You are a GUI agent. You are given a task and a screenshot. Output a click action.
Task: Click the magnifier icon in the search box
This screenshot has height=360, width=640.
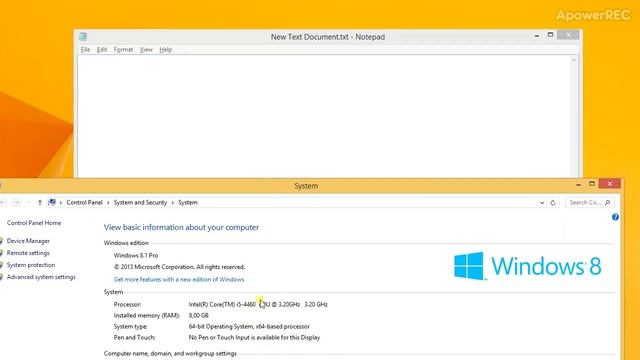coord(607,202)
